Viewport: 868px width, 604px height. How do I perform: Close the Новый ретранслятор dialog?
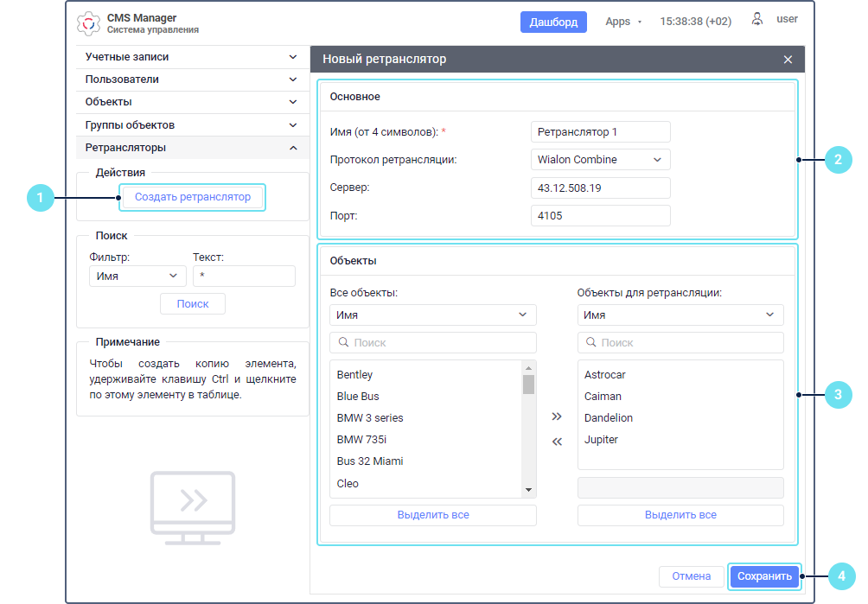788,60
